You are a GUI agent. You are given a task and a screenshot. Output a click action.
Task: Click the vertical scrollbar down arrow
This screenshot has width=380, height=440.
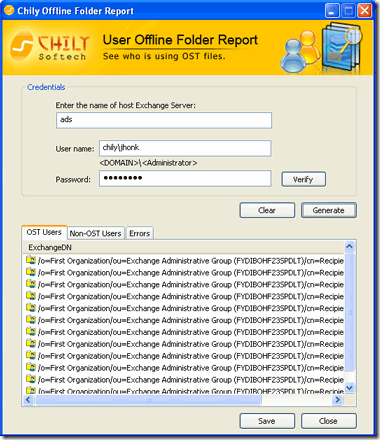tap(349, 388)
